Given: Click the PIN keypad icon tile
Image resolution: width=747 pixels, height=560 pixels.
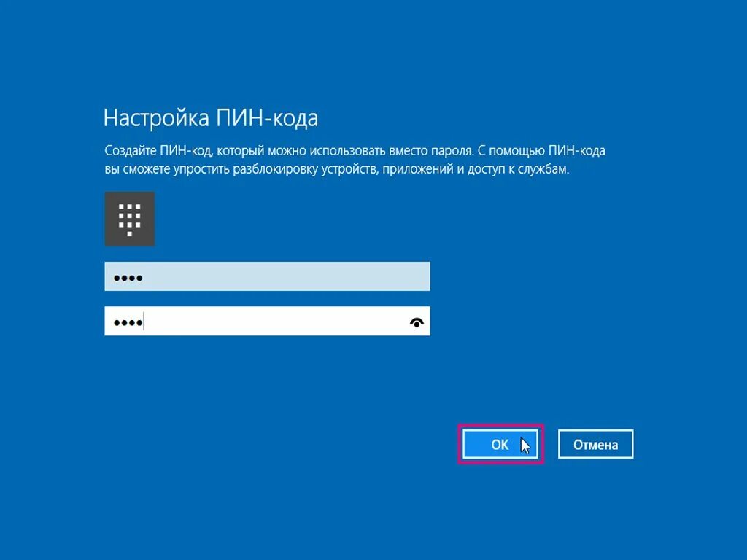Looking at the screenshot, I should (x=130, y=219).
